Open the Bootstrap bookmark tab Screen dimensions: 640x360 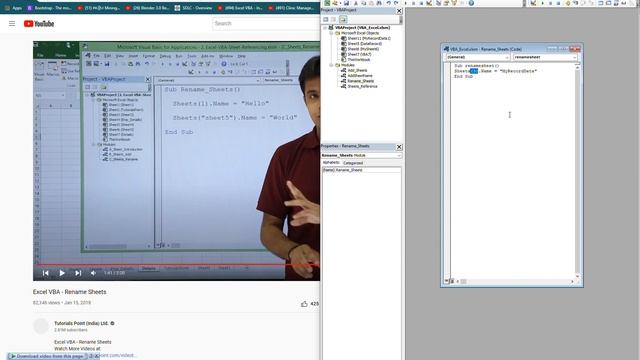49,8
